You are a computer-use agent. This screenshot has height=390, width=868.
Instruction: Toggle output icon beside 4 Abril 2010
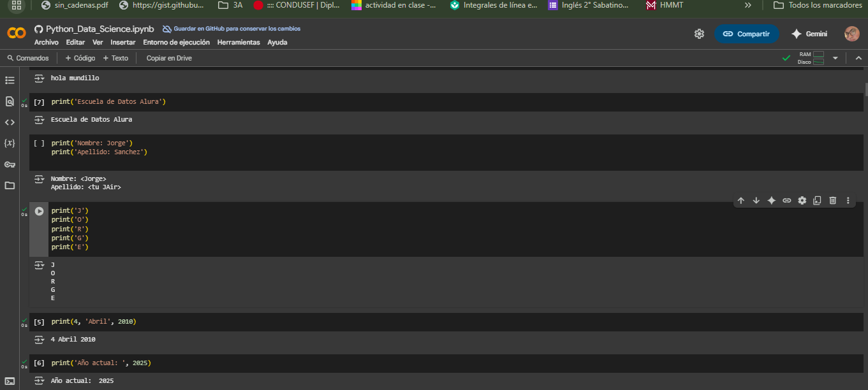(x=40, y=340)
